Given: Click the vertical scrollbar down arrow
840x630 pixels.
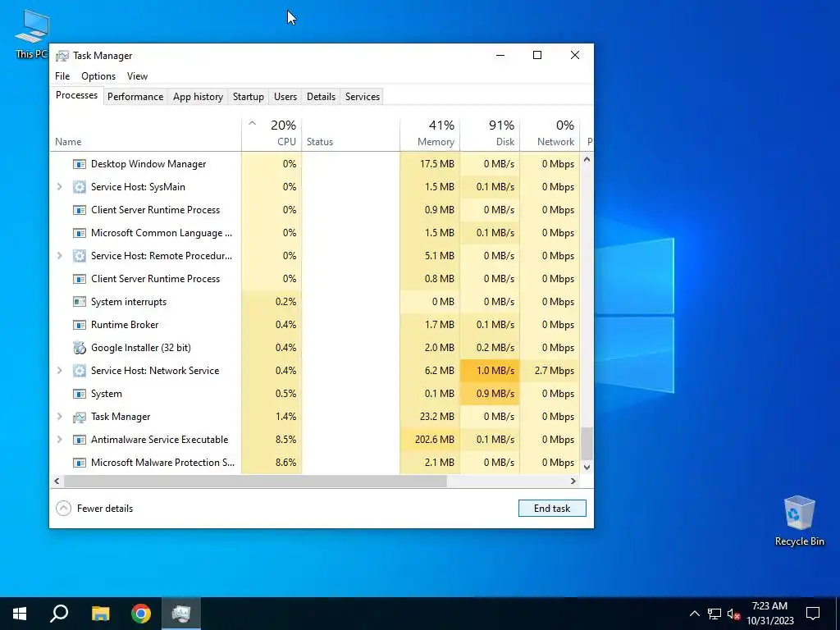Looking at the screenshot, I should coord(587,467).
